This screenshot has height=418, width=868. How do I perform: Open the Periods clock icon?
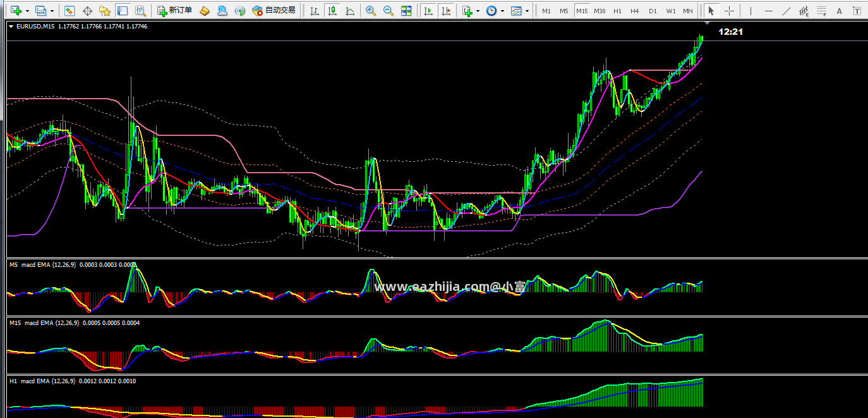(491, 11)
